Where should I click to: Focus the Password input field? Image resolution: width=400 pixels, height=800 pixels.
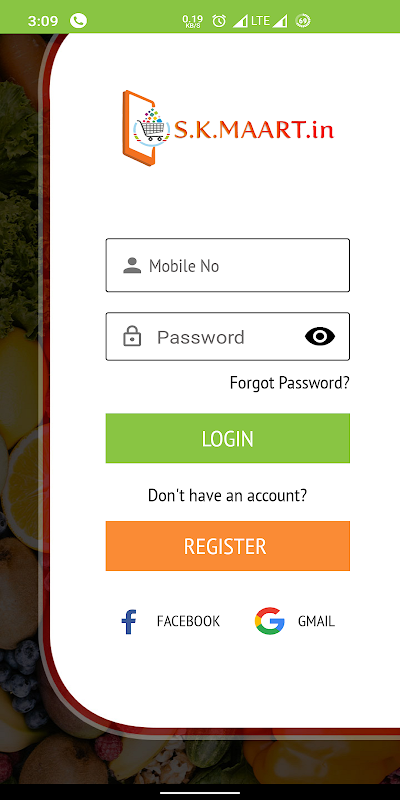228,336
